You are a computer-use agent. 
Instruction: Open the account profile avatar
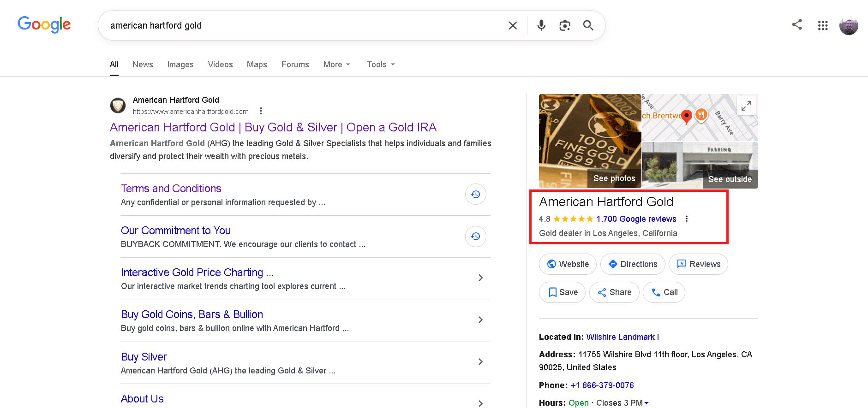[849, 26]
